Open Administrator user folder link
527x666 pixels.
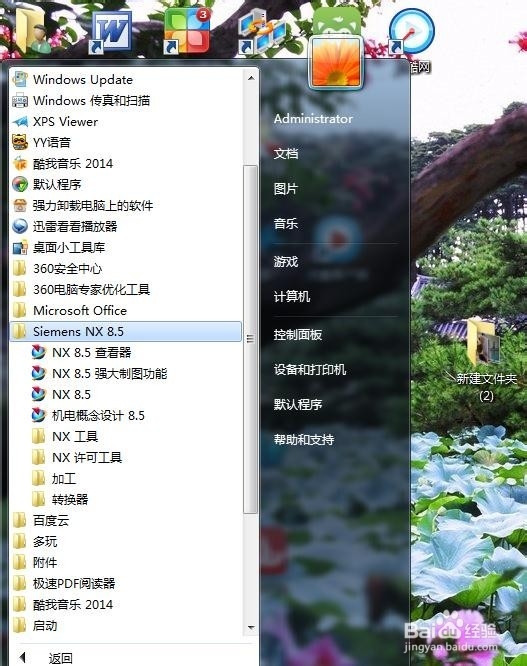click(313, 119)
